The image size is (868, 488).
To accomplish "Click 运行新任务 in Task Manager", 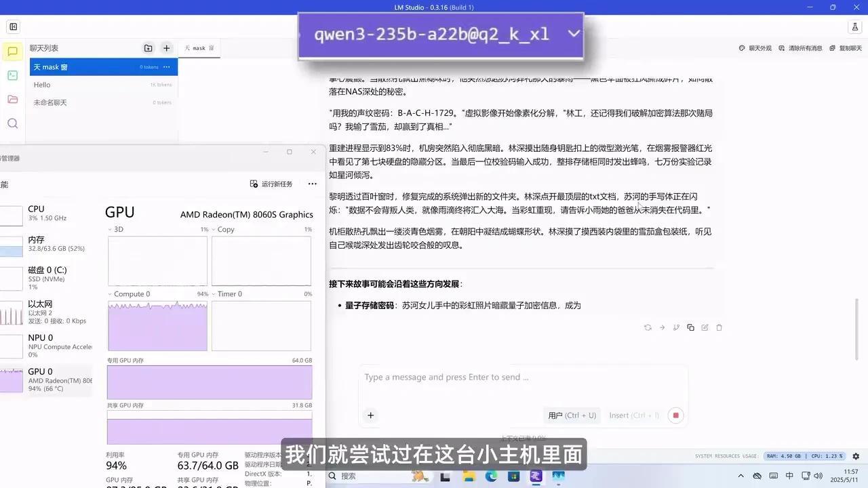I will click(x=271, y=184).
